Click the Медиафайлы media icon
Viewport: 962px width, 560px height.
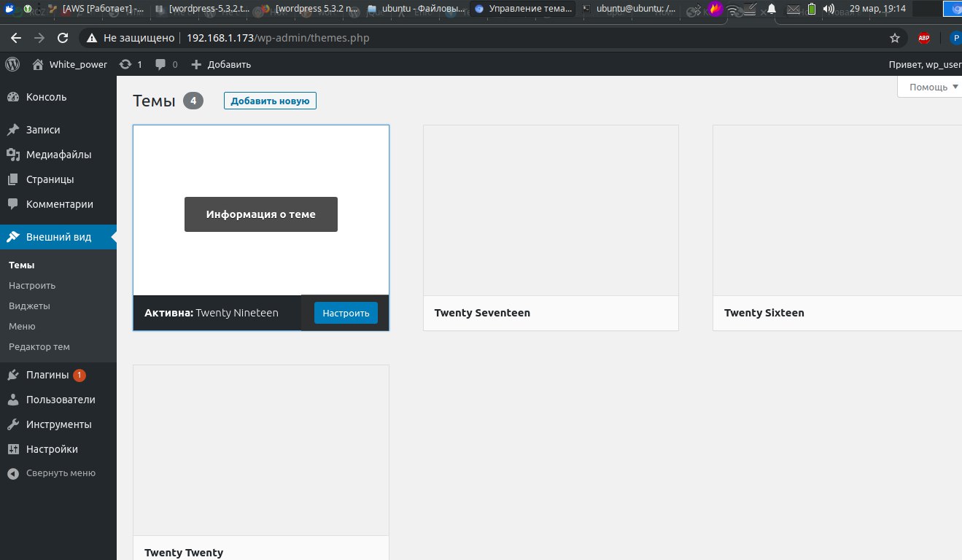coord(13,155)
